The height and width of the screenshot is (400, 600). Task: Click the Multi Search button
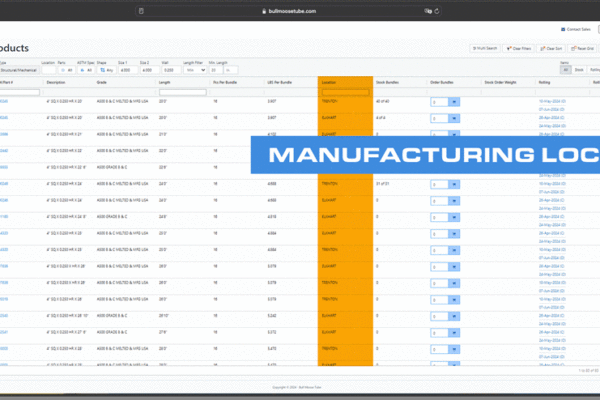485,48
